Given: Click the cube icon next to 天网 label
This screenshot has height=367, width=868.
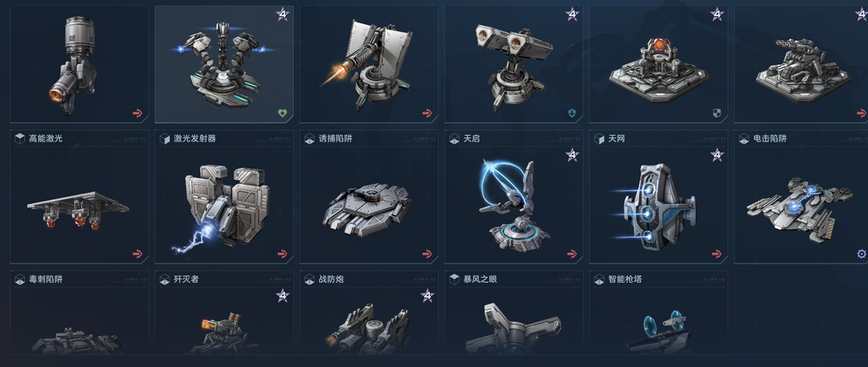Looking at the screenshot, I should tap(599, 138).
